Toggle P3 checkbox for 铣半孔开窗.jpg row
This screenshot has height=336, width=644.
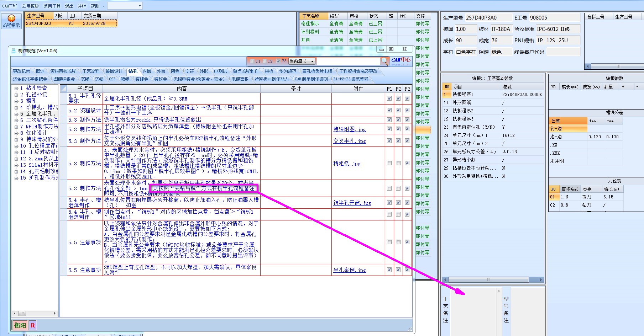tap(407, 203)
